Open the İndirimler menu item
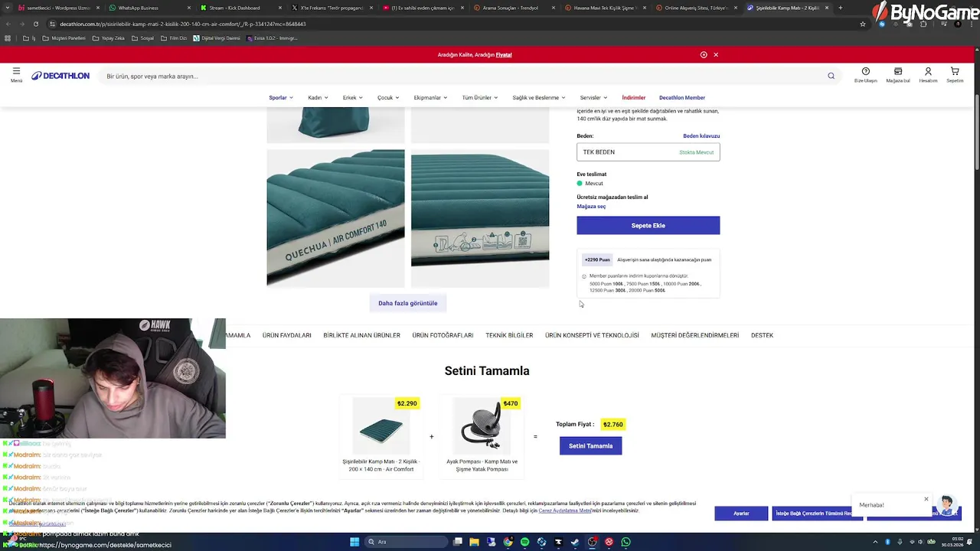This screenshot has width=980, height=551. coord(634,97)
